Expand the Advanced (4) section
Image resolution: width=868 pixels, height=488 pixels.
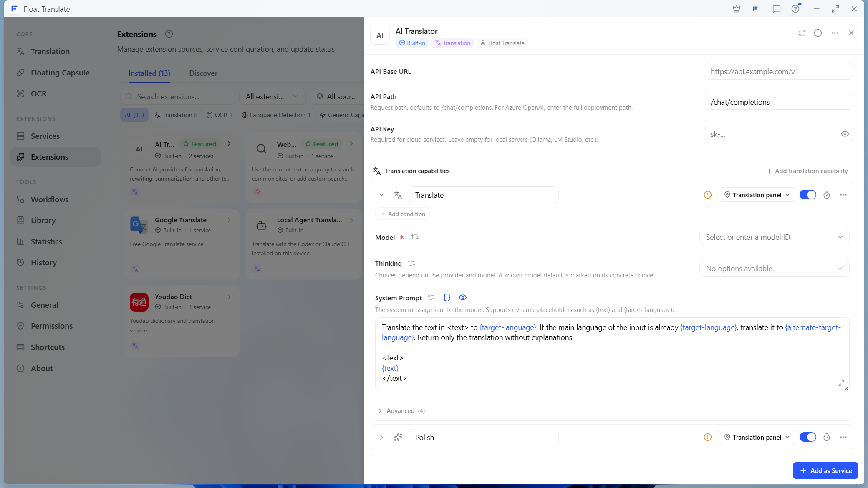click(x=401, y=411)
